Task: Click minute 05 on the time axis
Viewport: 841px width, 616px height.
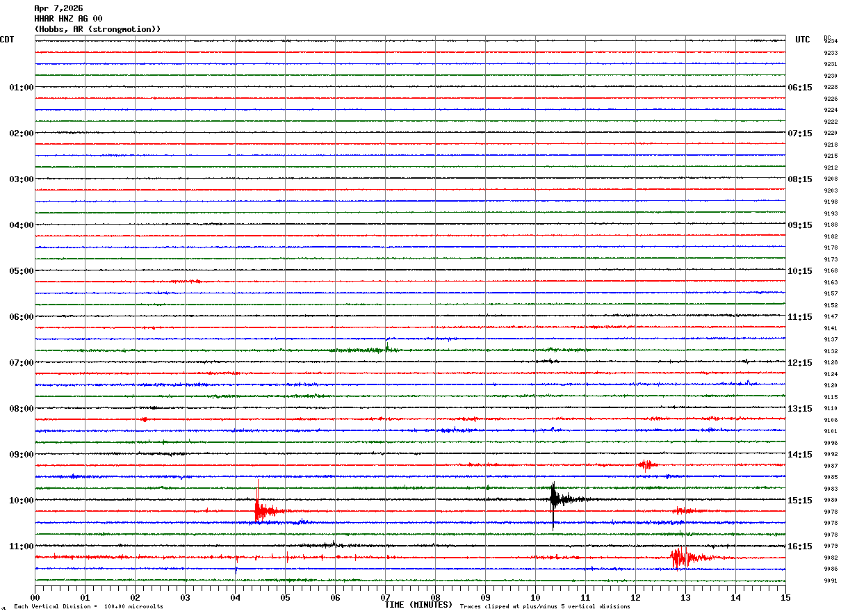Action: click(x=285, y=597)
